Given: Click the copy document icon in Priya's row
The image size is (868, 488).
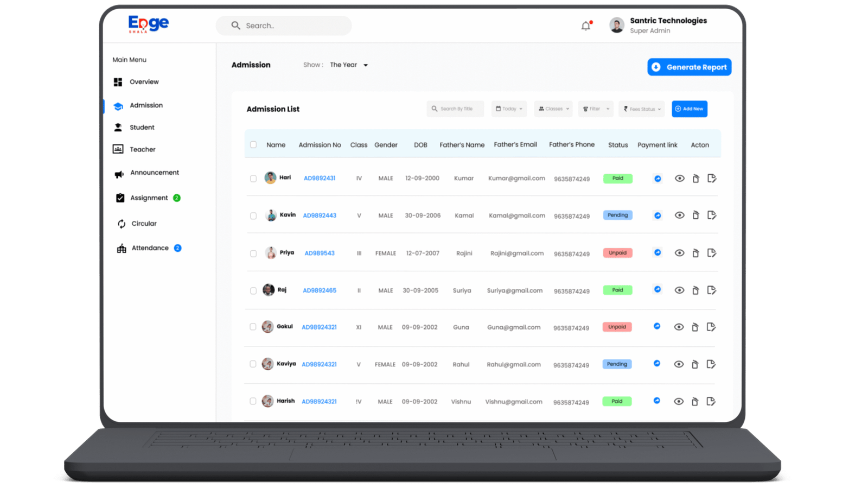Looking at the screenshot, I should 695,253.
